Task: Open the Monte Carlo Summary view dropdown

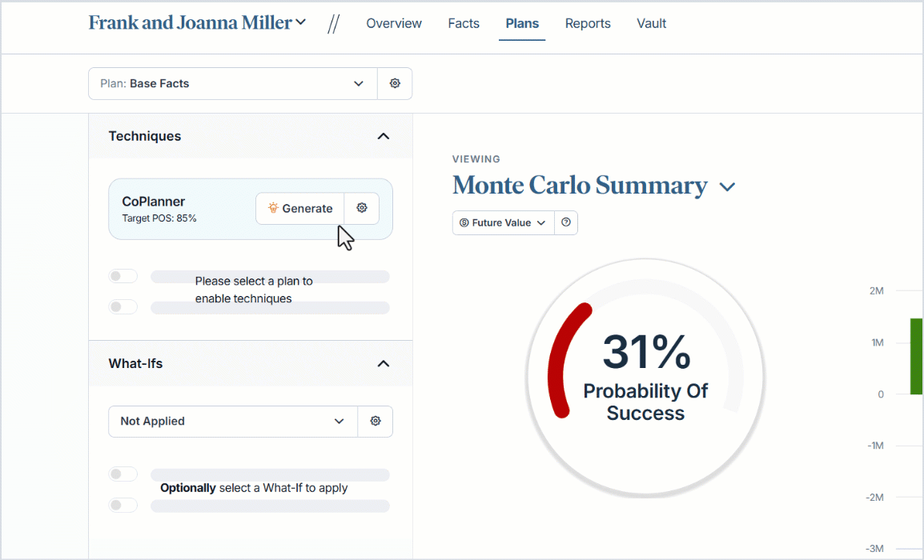Action: pyautogui.click(x=727, y=186)
